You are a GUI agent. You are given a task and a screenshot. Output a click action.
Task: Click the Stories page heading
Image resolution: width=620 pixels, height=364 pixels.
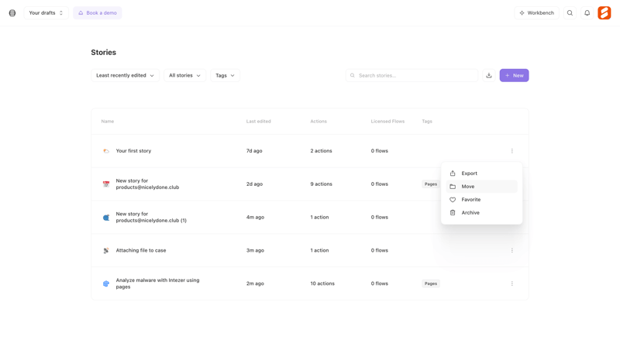click(104, 53)
